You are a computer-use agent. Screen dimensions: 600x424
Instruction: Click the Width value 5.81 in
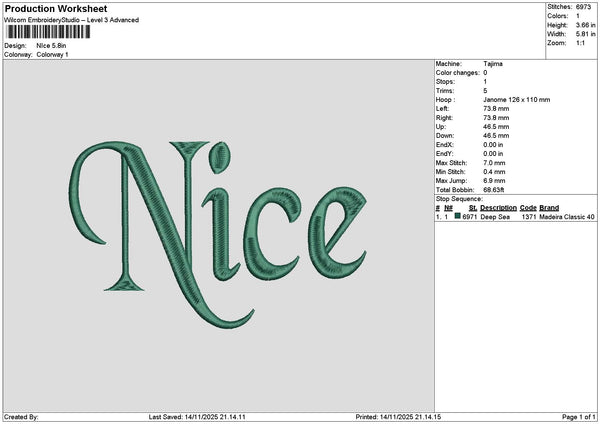pos(585,34)
